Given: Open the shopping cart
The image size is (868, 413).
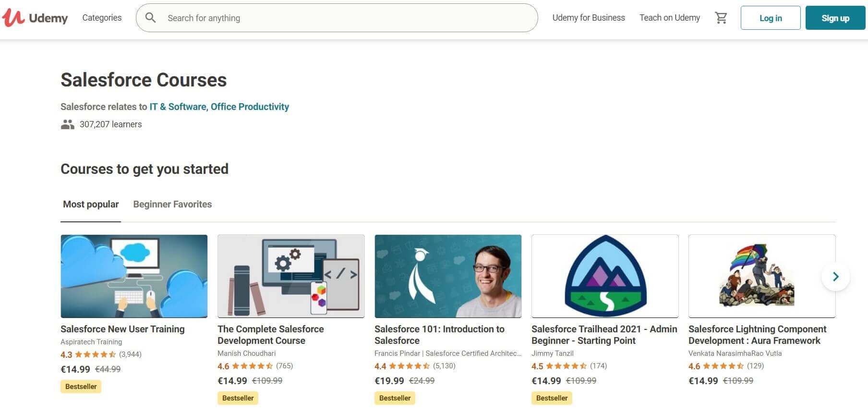Looking at the screenshot, I should (x=721, y=18).
